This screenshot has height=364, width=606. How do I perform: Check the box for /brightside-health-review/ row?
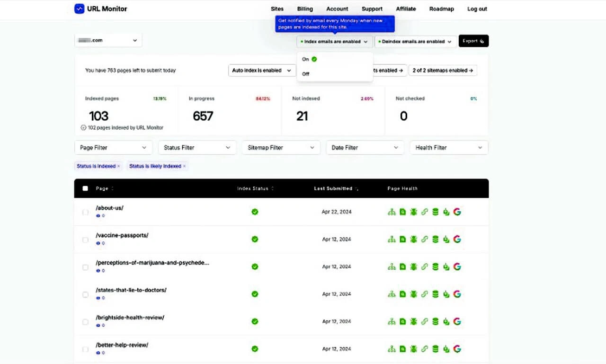coord(85,322)
